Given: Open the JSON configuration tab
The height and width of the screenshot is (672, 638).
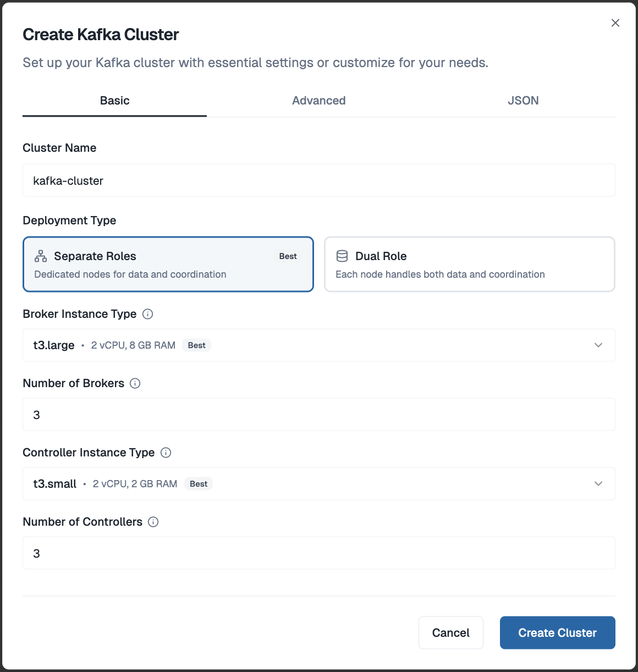Looking at the screenshot, I should coord(523,101).
